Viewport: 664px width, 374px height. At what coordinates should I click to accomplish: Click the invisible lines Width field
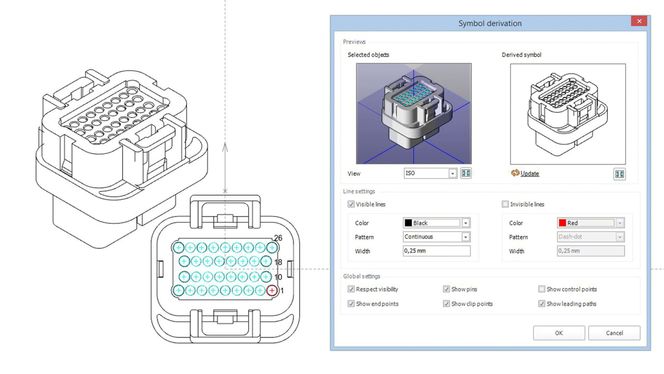pos(591,251)
